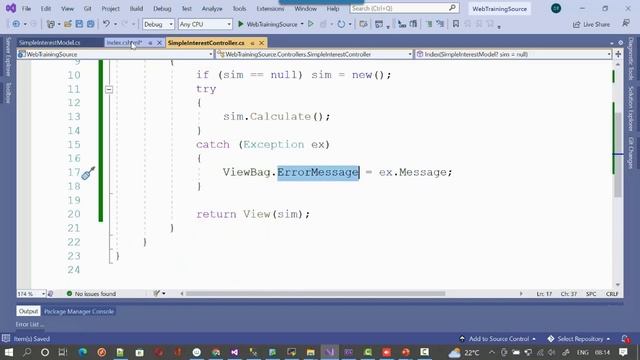The height and width of the screenshot is (360, 640).
Task: Open the Output panel tab
Action: (28, 311)
